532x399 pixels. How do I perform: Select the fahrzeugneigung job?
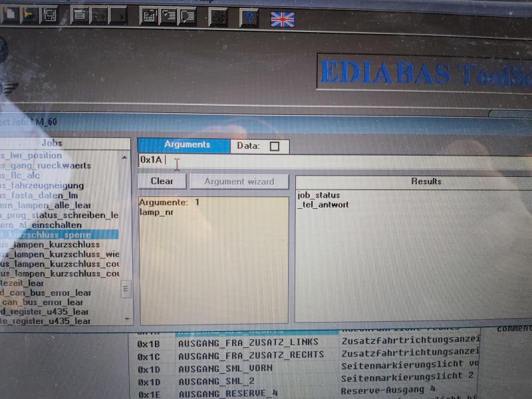click(42, 186)
